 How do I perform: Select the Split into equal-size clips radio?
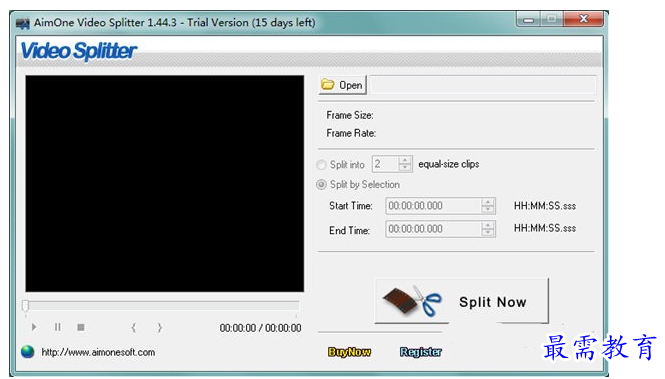pyautogui.click(x=321, y=164)
